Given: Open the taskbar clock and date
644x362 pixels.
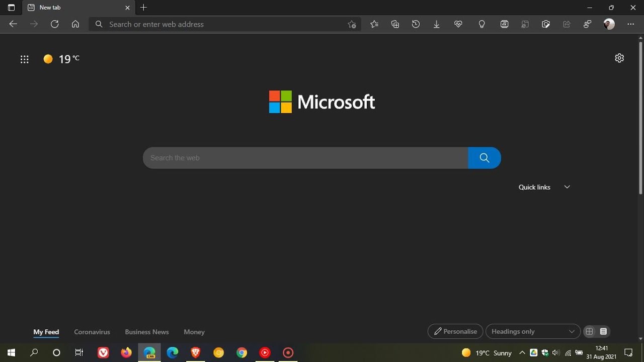Looking at the screenshot, I should pos(601,352).
